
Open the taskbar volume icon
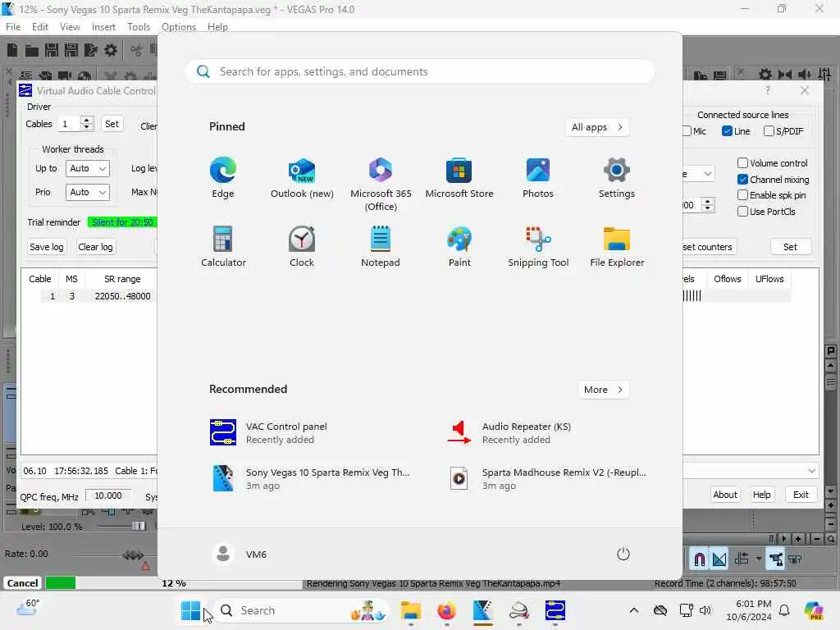click(705, 610)
